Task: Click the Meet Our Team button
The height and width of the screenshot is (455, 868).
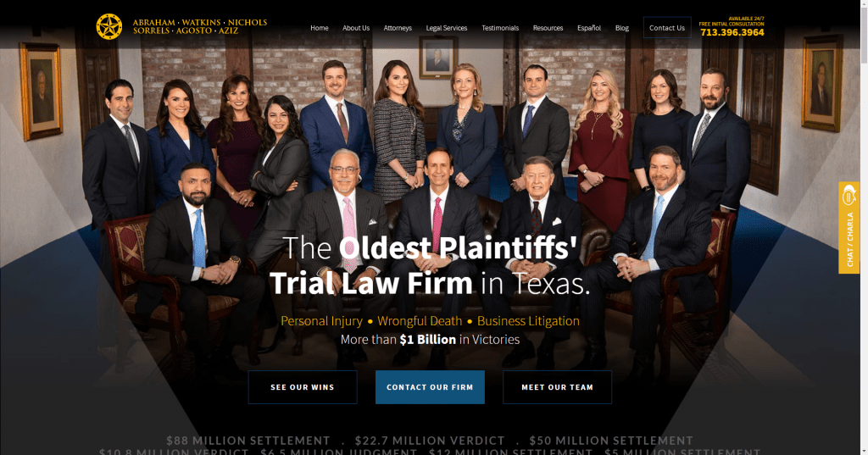Action: [558, 387]
